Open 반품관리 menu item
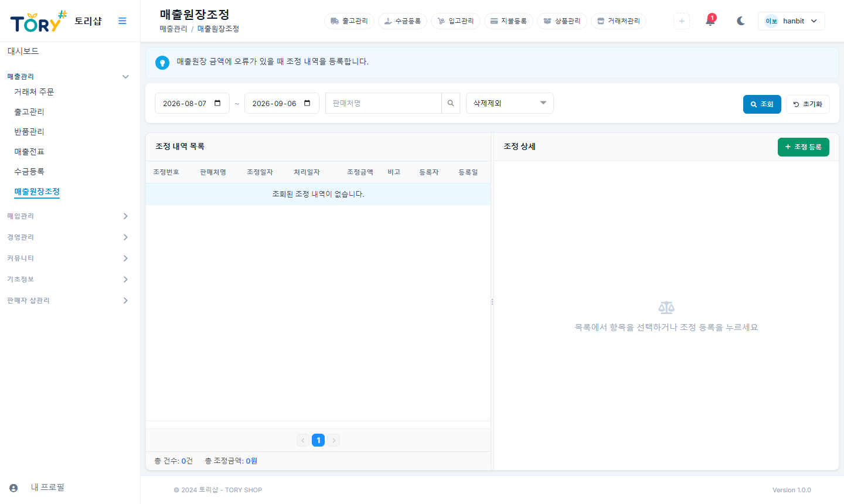This screenshot has width=844, height=504. [29, 132]
